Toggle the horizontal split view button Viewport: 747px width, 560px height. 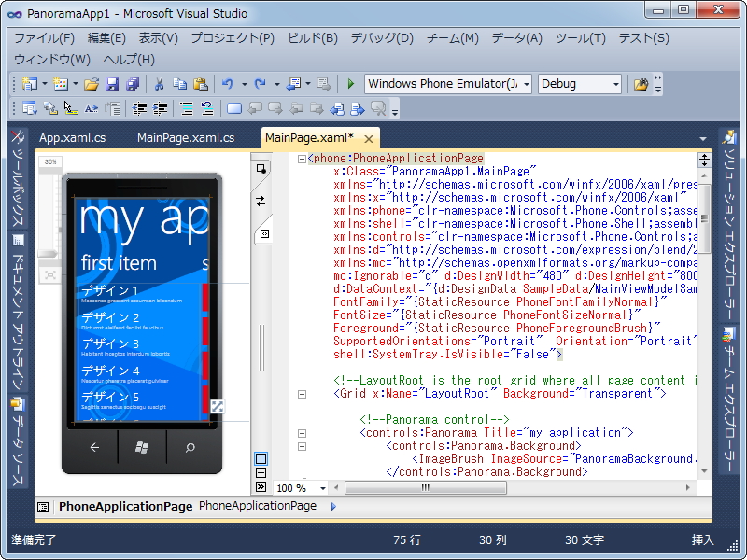[261, 473]
